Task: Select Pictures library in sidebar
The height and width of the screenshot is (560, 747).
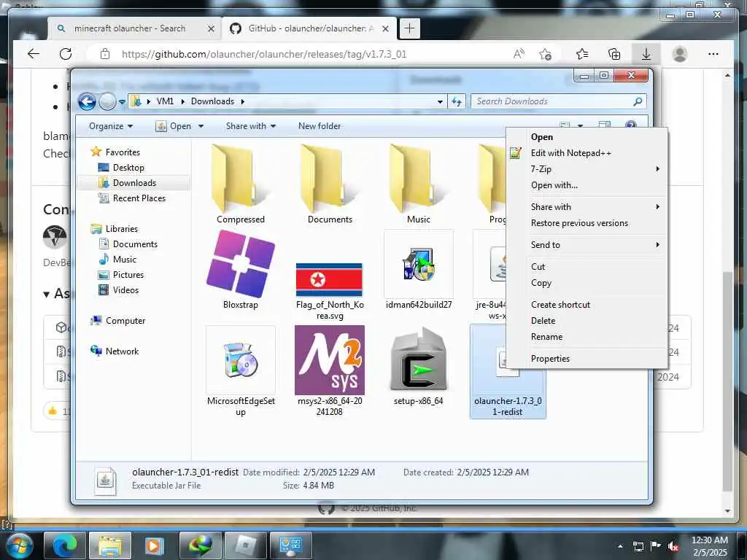Action: (120, 275)
